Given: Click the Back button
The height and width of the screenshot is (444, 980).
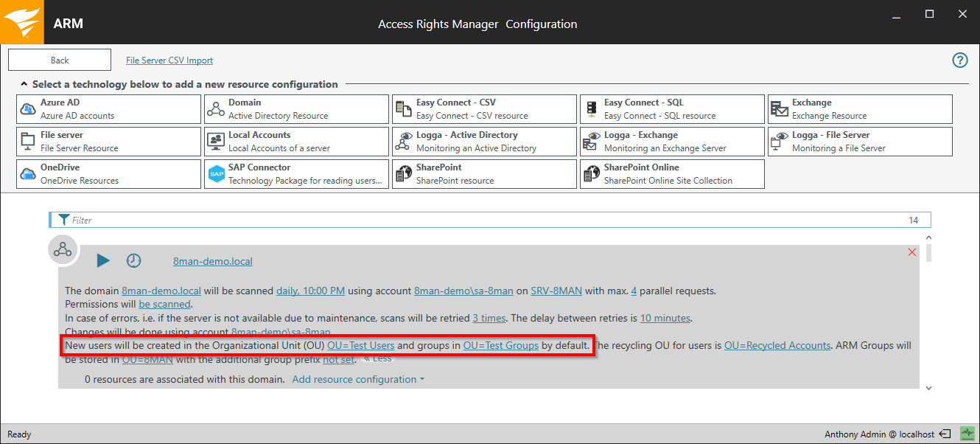Looking at the screenshot, I should click(x=60, y=60).
